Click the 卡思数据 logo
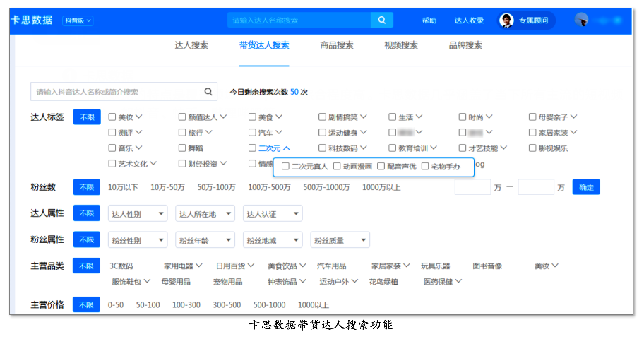 coord(32,20)
